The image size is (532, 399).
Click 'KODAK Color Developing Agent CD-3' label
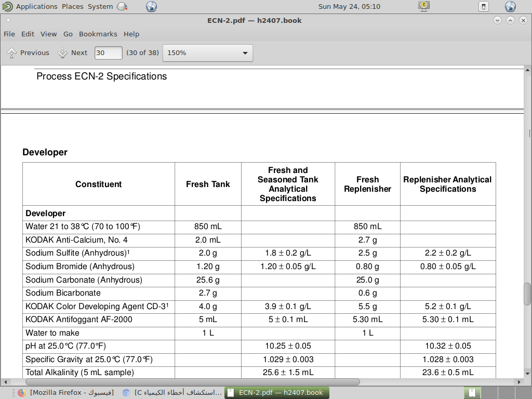(97, 307)
